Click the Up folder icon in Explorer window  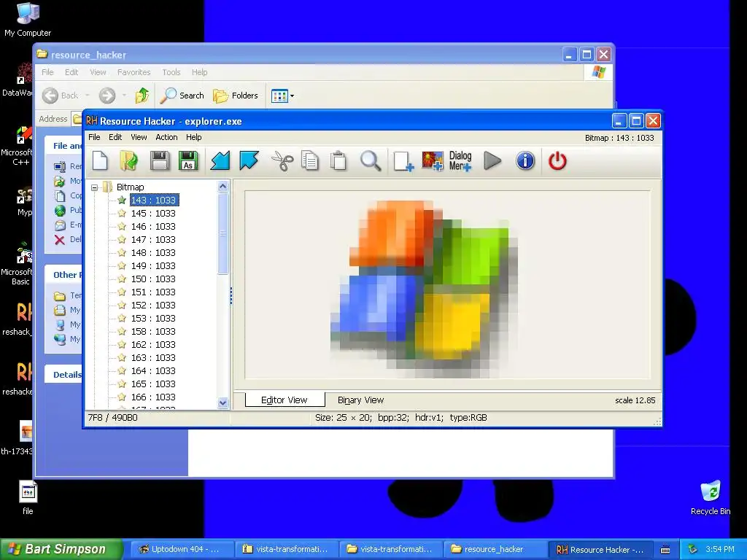coord(142,96)
